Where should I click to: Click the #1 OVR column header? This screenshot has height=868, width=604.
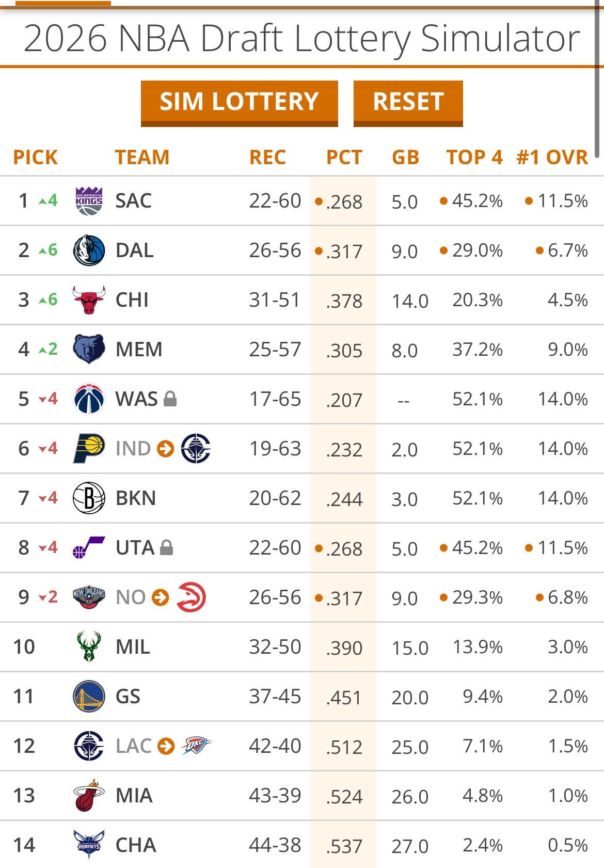(x=552, y=157)
